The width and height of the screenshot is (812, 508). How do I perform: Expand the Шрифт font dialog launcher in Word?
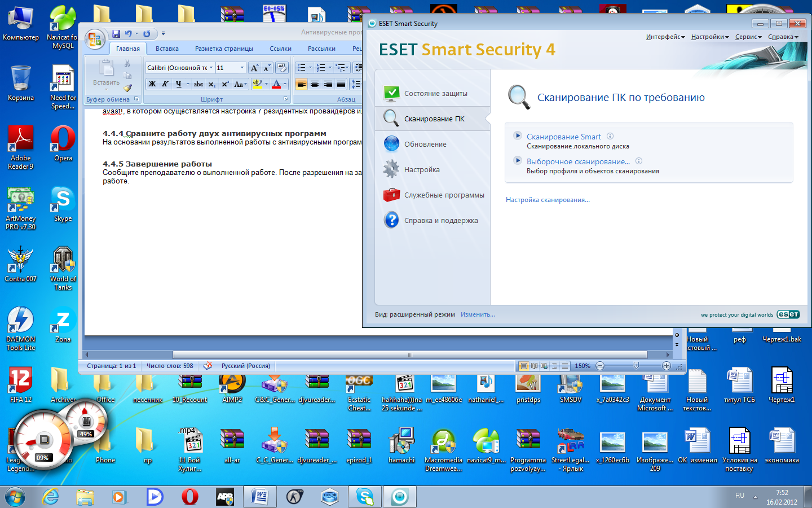coord(286,99)
